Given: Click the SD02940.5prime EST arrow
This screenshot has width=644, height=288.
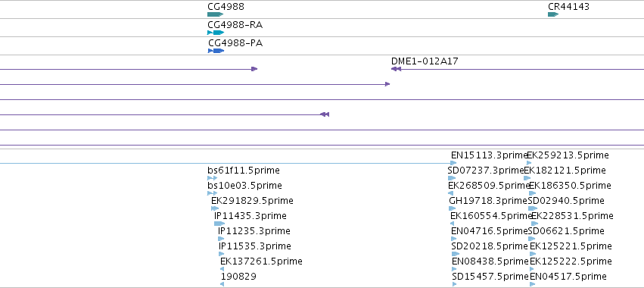Looking at the screenshot, I should pos(533,208).
